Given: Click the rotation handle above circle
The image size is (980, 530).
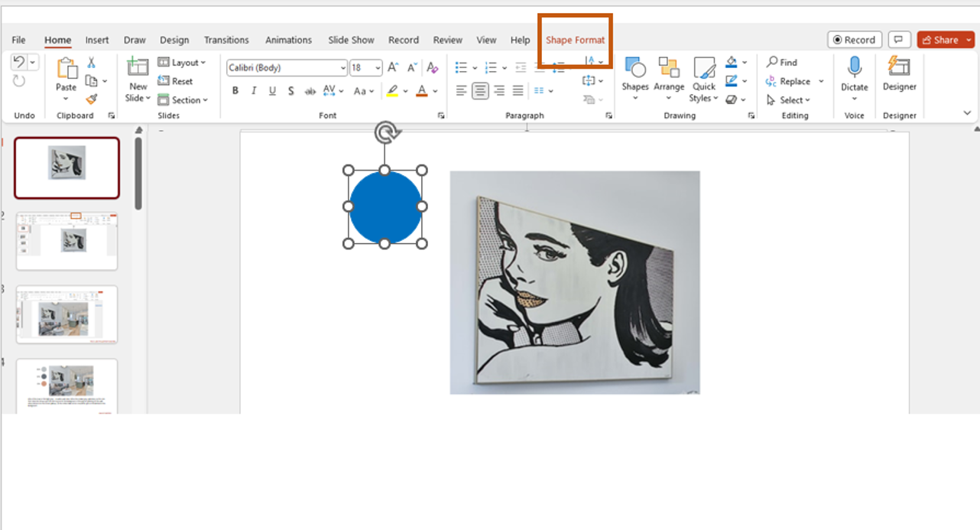Looking at the screenshot, I should point(388,134).
